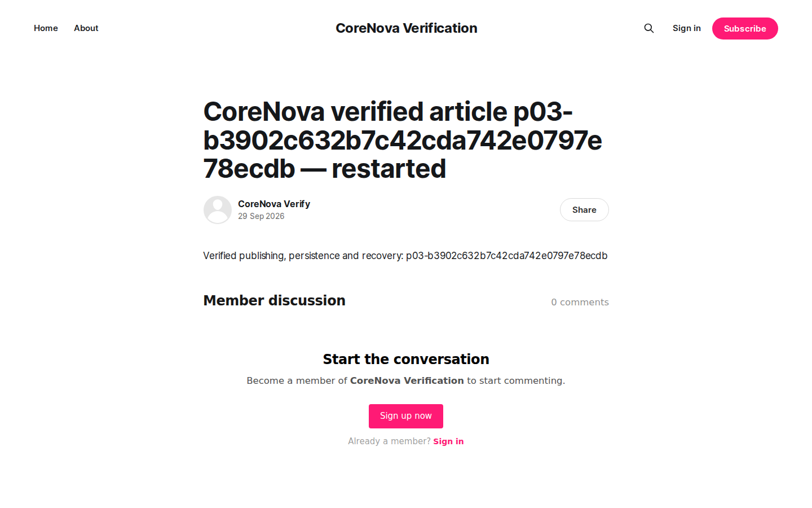Visit the CoreNova Verify author name link
This screenshot has width=812, height=508.
(x=274, y=204)
